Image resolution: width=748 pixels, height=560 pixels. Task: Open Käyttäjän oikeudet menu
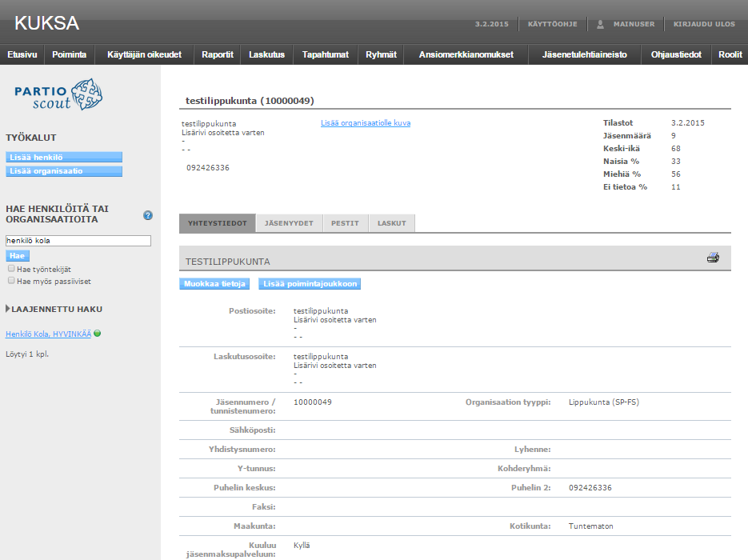tap(144, 54)
